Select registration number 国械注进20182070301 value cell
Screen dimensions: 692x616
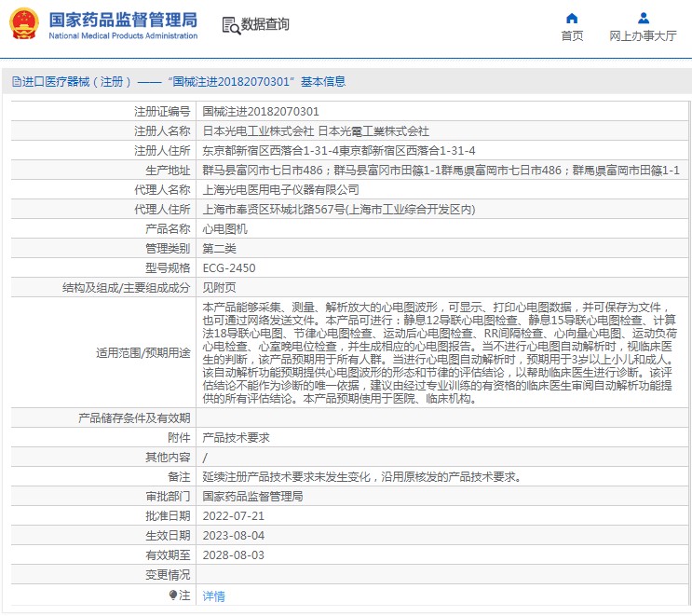(260, 112)
